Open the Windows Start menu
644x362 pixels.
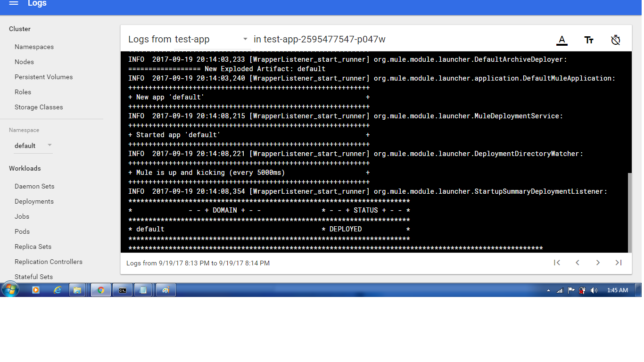click(x=10, y=289)
